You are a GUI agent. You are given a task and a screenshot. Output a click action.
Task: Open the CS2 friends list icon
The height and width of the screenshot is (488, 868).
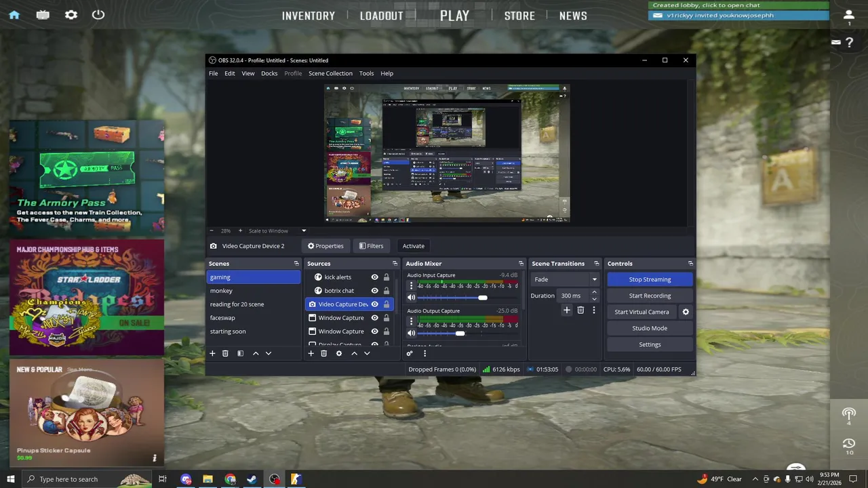[x=849, y=14]
